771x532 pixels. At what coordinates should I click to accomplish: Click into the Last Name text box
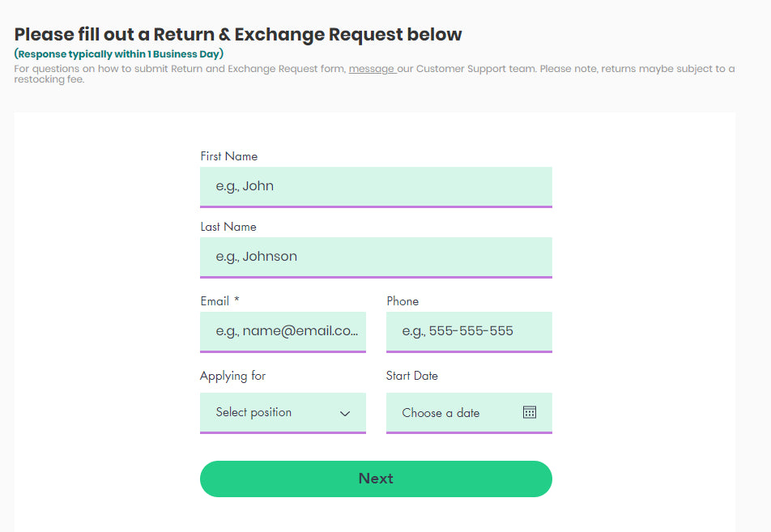[x=376, y=257]
